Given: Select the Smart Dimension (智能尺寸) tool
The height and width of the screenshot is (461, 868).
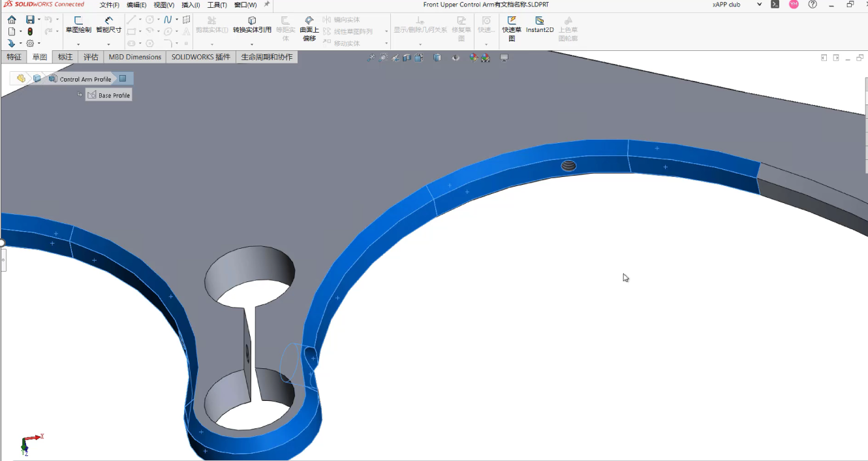Looking at the screenshot, I should coord(108,25).
